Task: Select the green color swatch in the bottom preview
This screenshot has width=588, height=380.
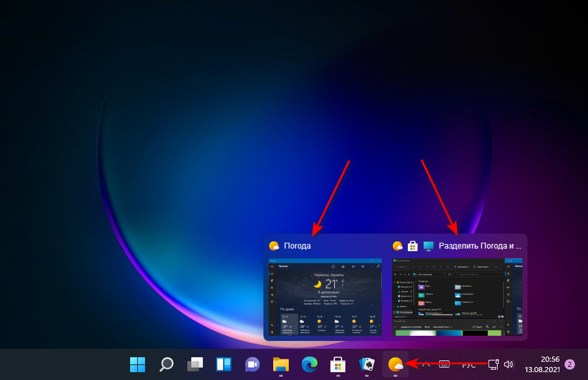Action: [402, 332]
